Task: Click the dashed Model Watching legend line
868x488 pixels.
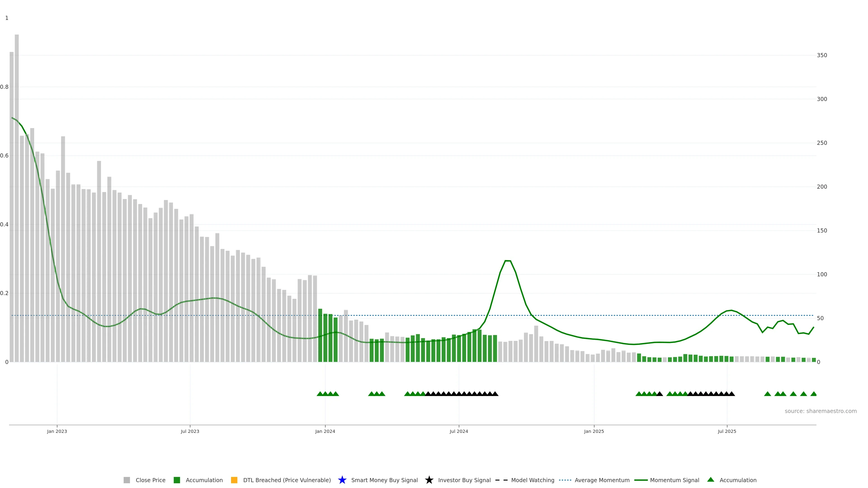Action: tap(501, 480)
